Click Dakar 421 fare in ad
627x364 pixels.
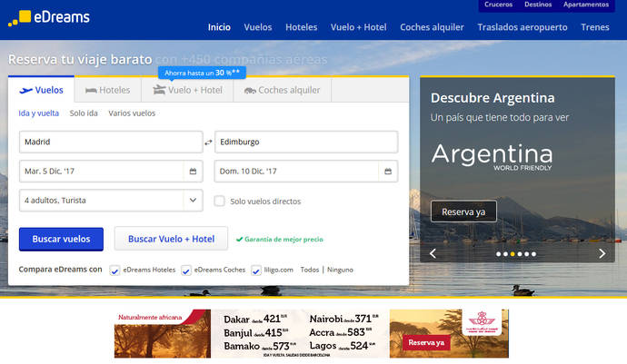point(255,320)
